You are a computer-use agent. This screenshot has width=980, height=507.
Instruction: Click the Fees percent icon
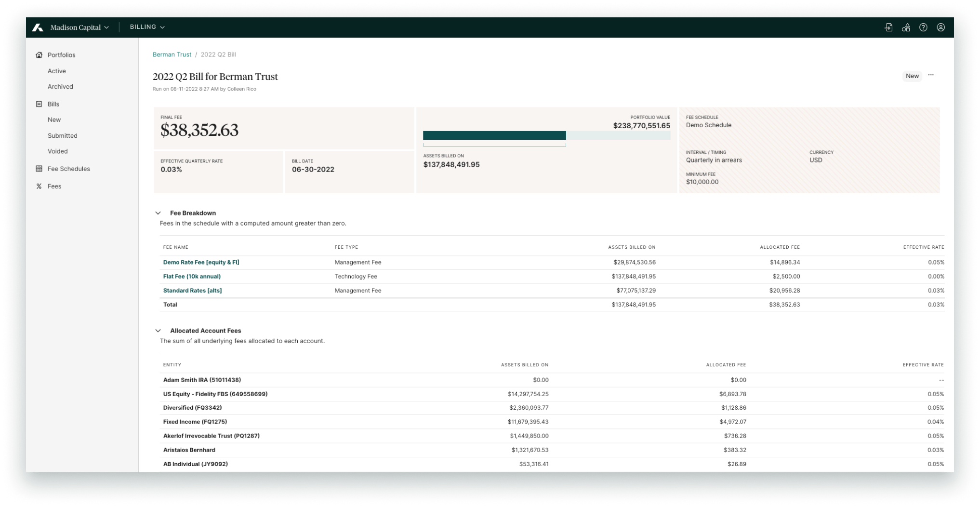coord(39,186)
